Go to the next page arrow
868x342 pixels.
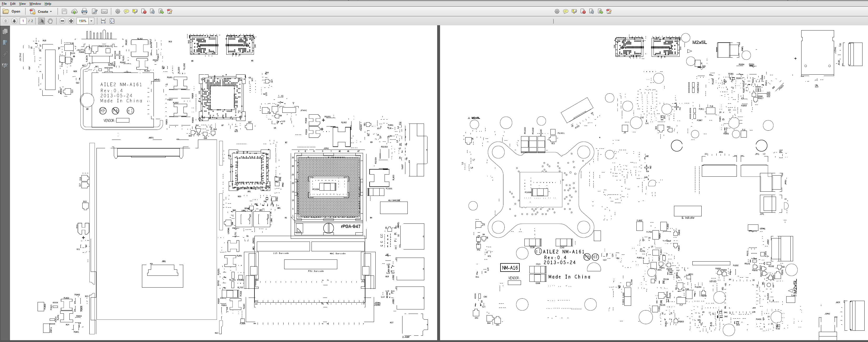pyautogui.click(x=14, y=21)
